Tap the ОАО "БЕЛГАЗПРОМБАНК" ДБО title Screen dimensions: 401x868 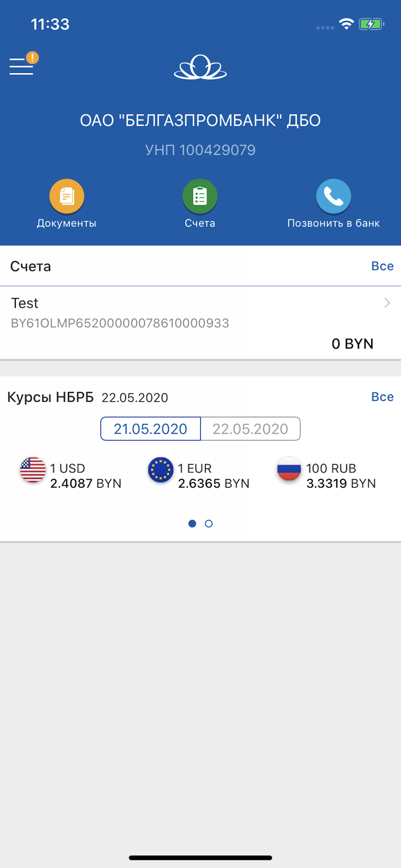point(200,120)
